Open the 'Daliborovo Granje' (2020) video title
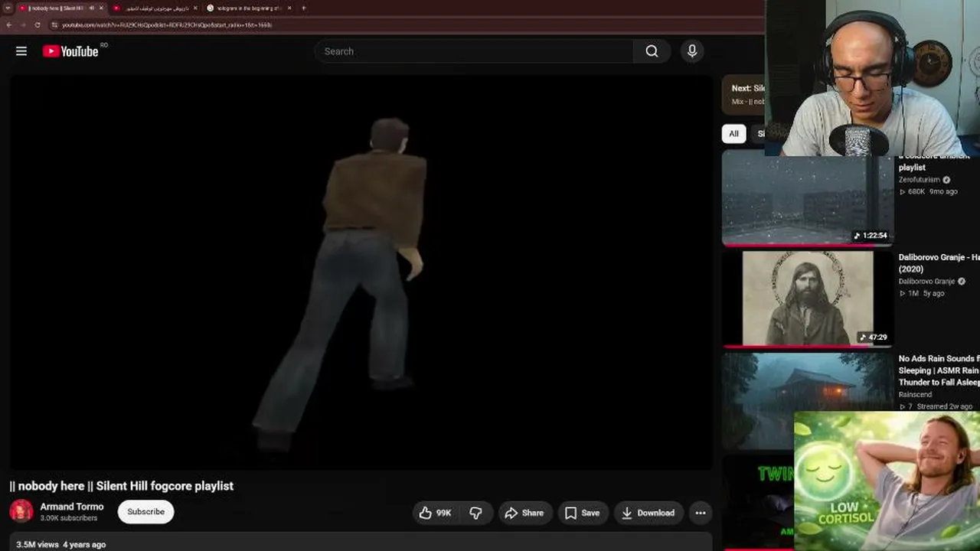The width and height of the screenshot is (980, 551). click(x=939, y=263)
